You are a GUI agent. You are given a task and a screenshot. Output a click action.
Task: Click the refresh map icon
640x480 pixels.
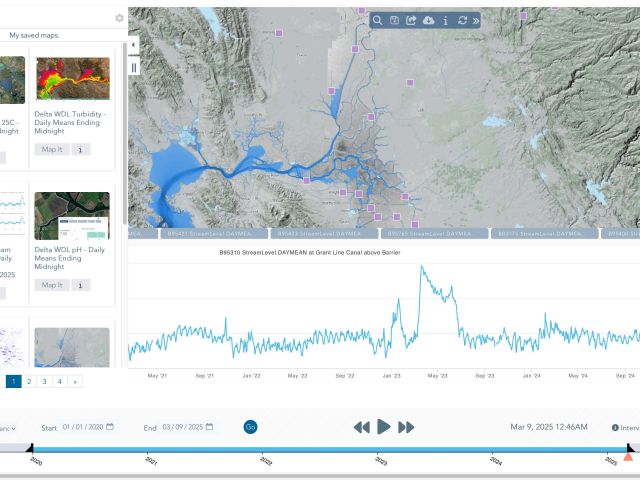pyautogui.click(x=462, y=20)
